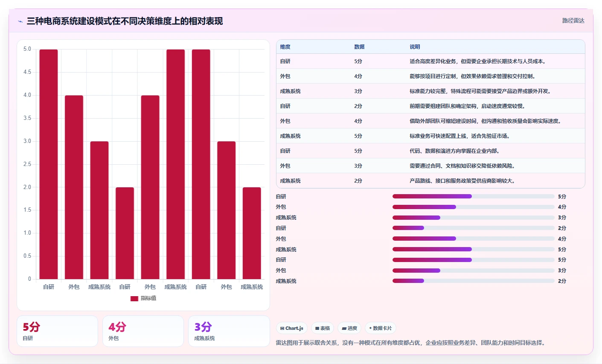
Task: Open the 4分 外包 summary card
Action: 143,331
